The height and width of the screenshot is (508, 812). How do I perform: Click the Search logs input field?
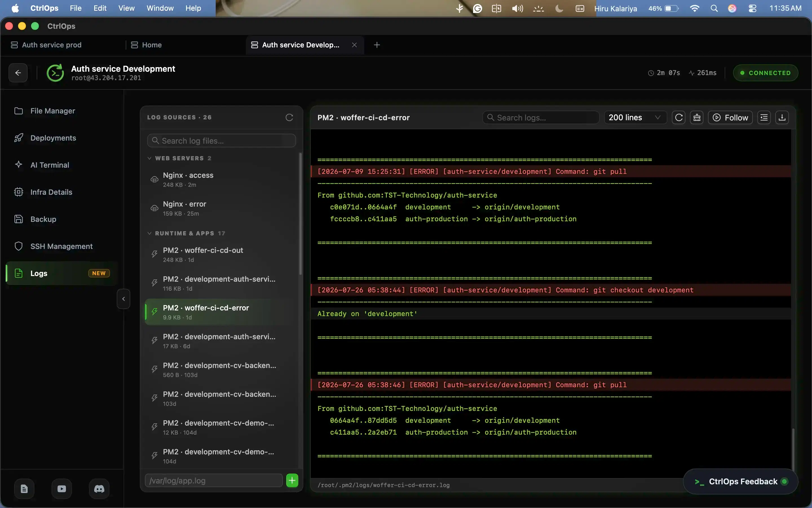tap(541, 117)
